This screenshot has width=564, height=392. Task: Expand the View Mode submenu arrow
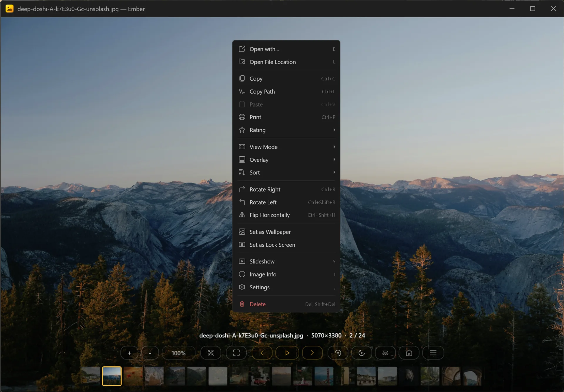coord(334,147)
